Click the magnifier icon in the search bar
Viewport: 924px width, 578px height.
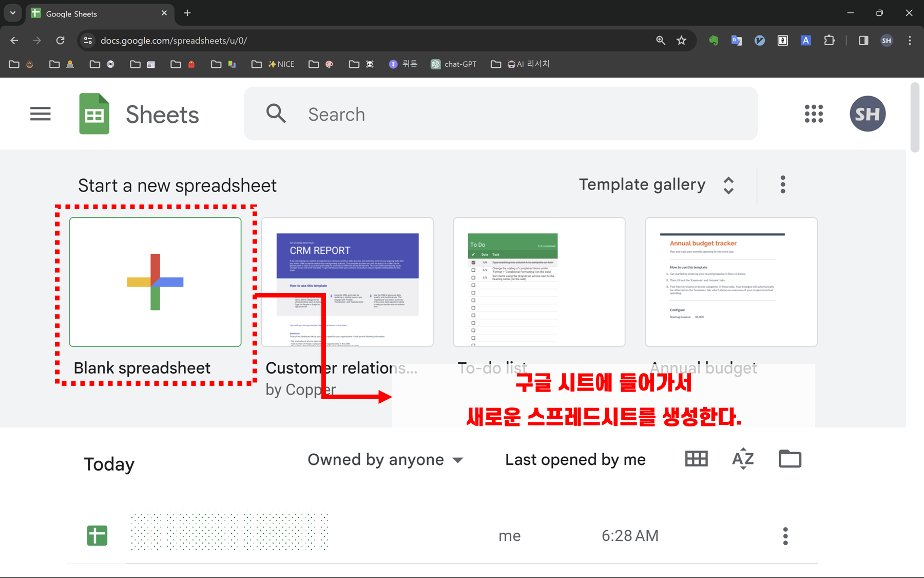click(x=276, y=114)
